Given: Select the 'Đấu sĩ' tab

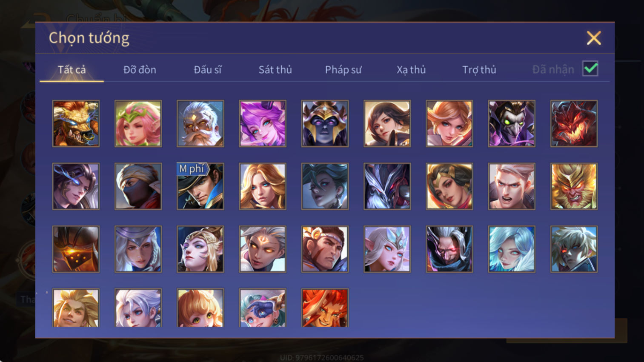Looking at the screenshot, I should (207, 70).
